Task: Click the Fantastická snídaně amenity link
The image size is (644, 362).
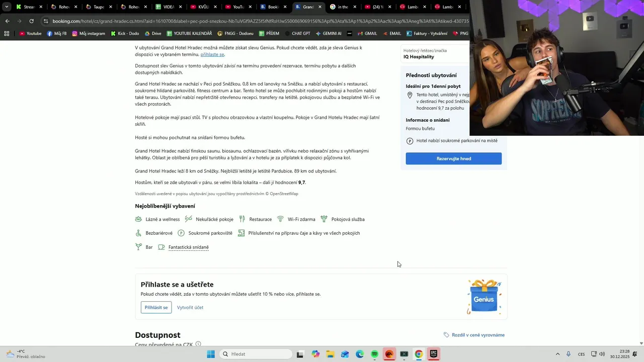Action: click(x=189, y=247)
